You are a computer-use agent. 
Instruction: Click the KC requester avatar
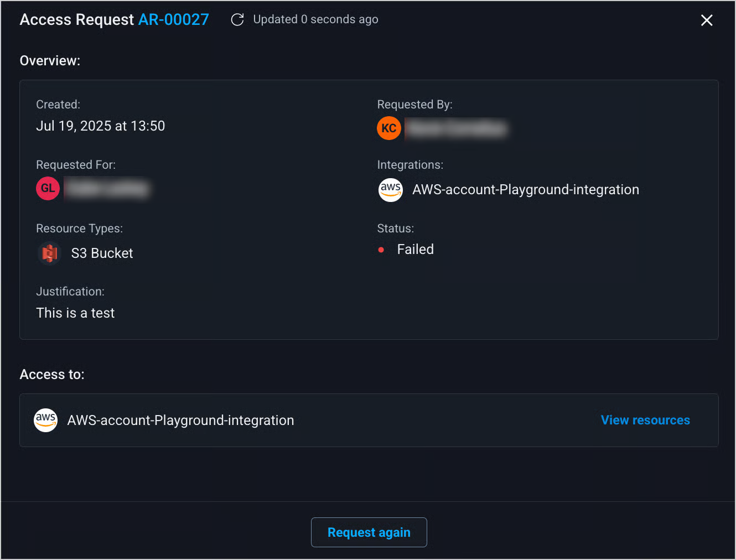389,128
